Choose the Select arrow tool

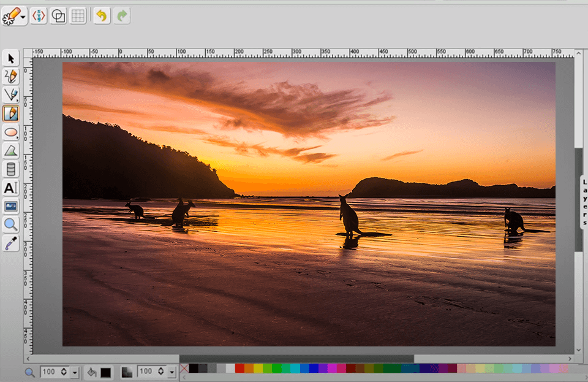coord(11,59)
